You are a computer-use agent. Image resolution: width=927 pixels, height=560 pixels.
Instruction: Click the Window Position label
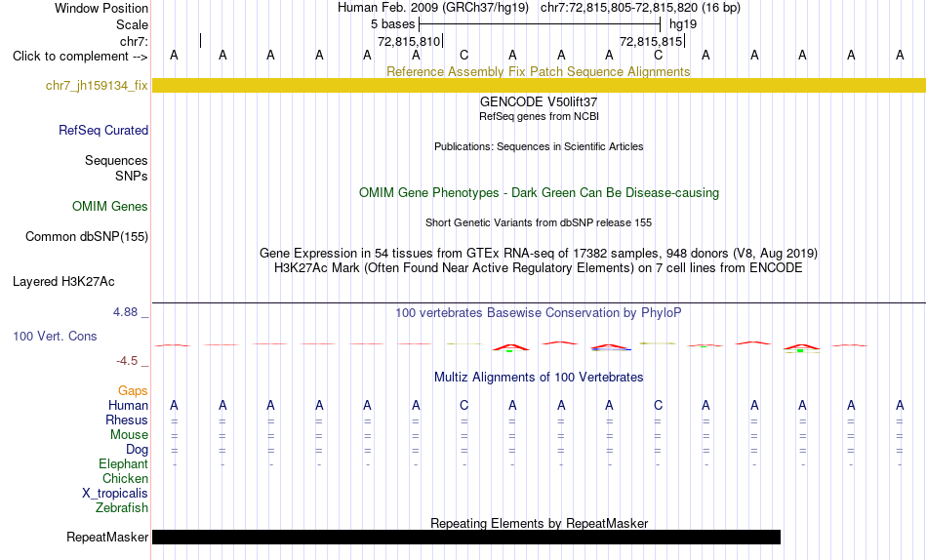[x=101, y=8]
